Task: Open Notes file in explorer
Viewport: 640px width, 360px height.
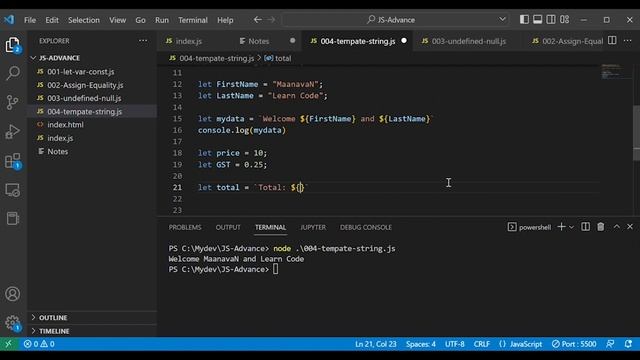Action: [92, 151]
